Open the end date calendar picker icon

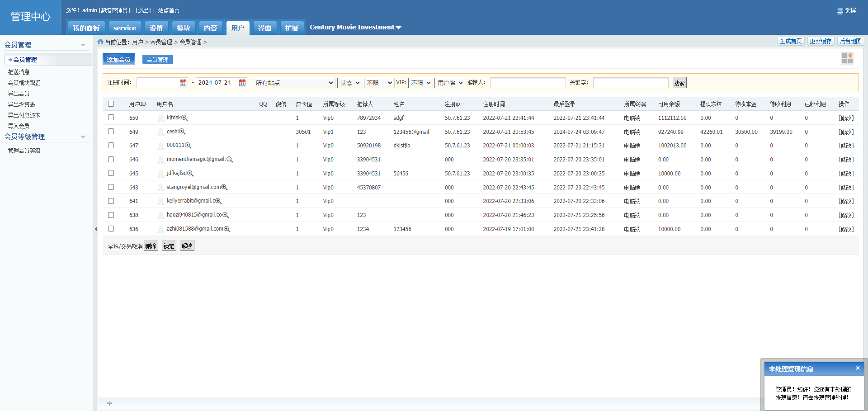click(242, 83)
